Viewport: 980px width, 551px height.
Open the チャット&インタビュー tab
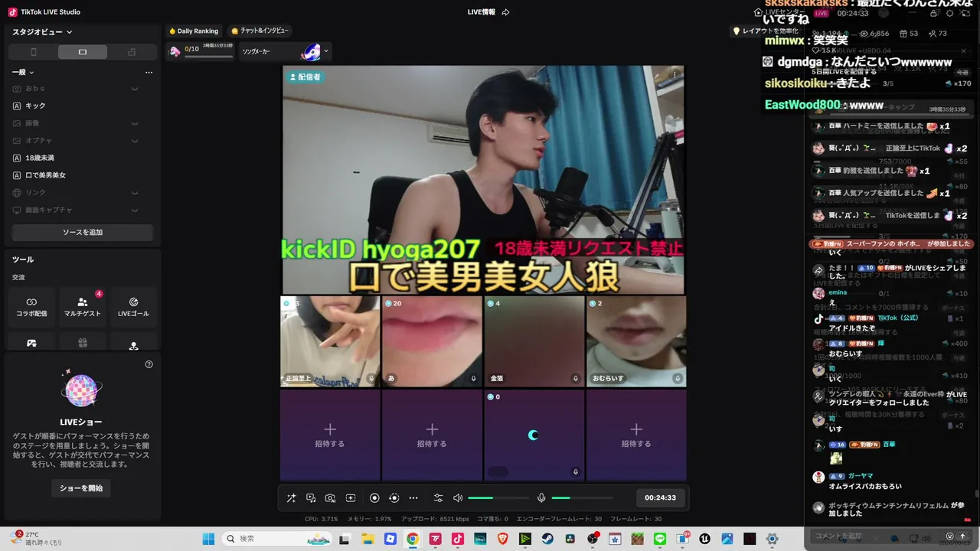tap(260, 31)
